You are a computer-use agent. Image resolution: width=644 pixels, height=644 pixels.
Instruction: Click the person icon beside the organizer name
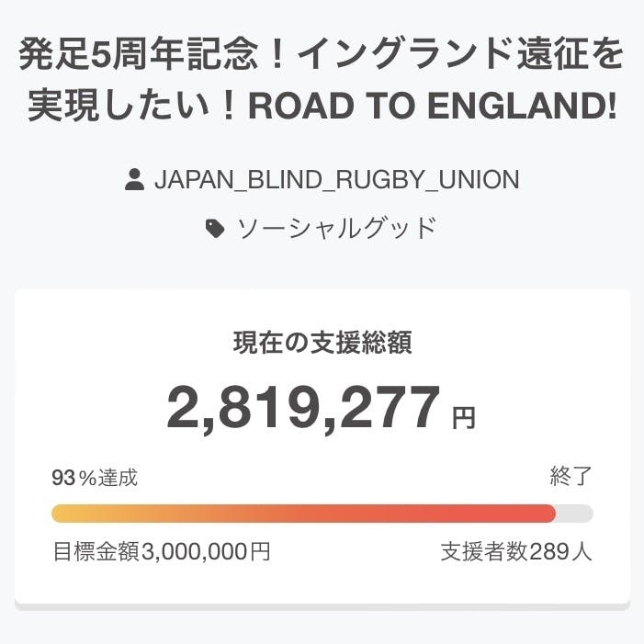coord(135,180)
